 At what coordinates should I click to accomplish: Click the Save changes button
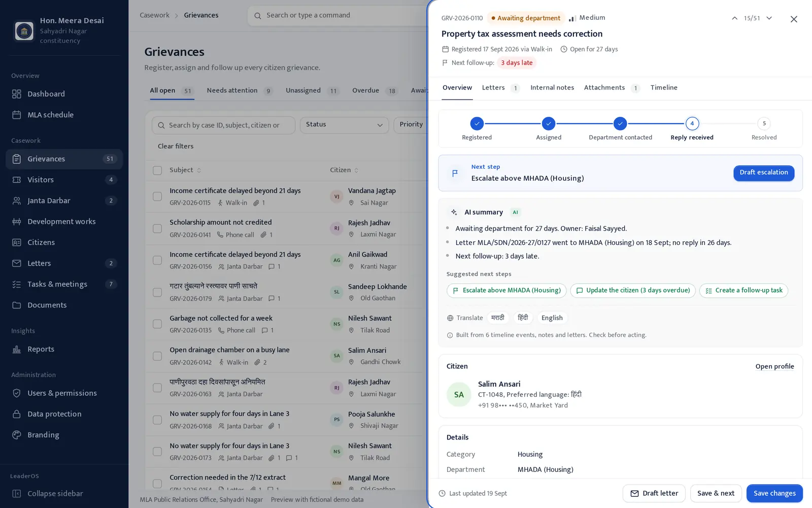(774, 493)
